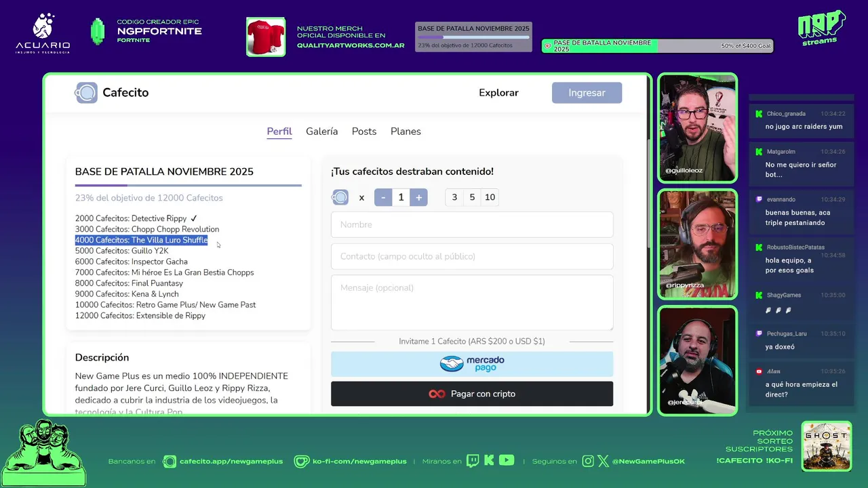Image resolution: width=868 pixels, height=488 pixels.
Task: Click goal 2000 Cafecitos: Detective Rippy
Action: pos(136,218)
